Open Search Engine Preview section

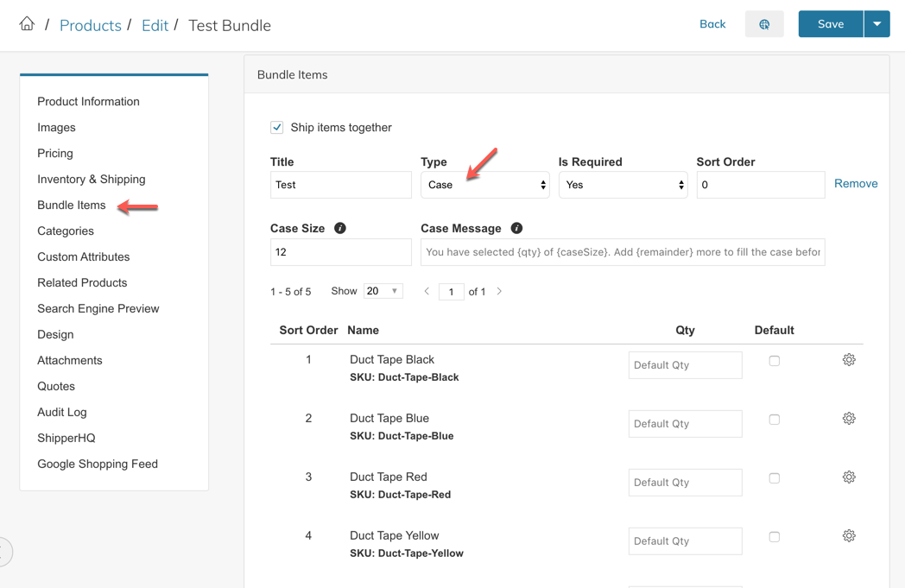[x=98, y=309]
